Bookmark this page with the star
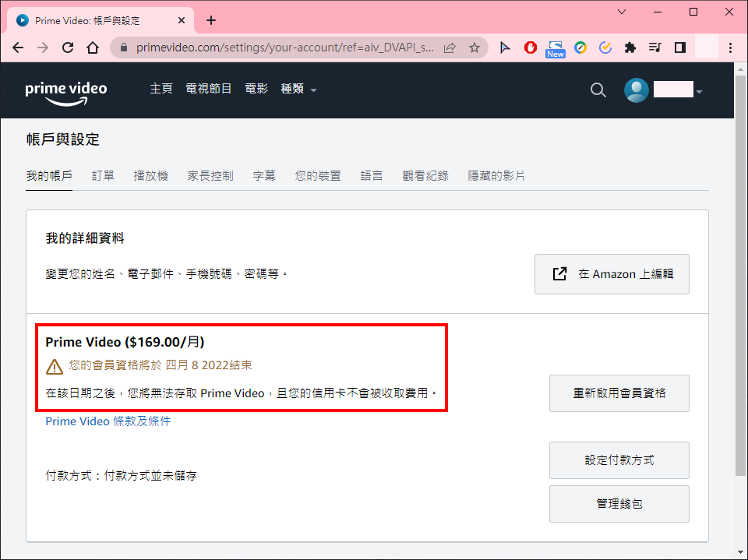748x560 pixels. click(x=475, y=48)
